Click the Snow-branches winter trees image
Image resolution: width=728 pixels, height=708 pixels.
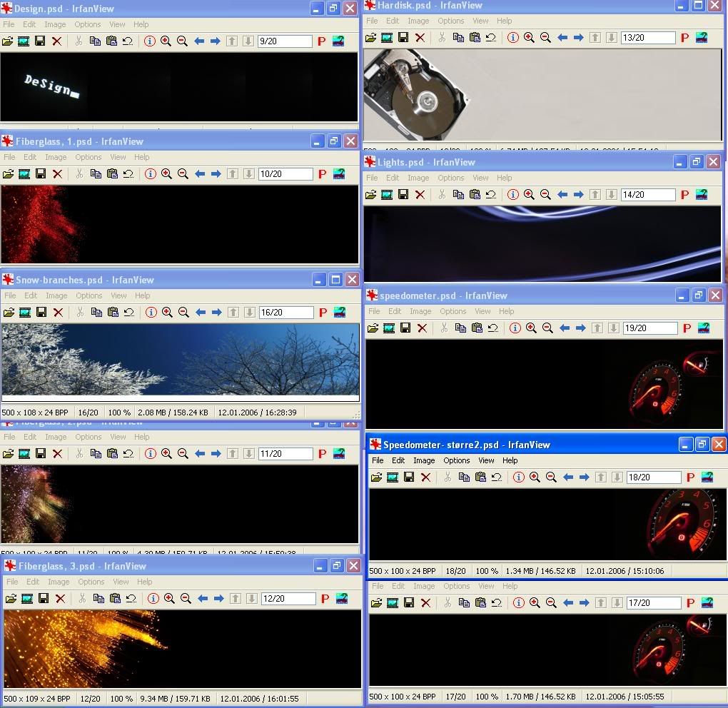pos(181,359)
